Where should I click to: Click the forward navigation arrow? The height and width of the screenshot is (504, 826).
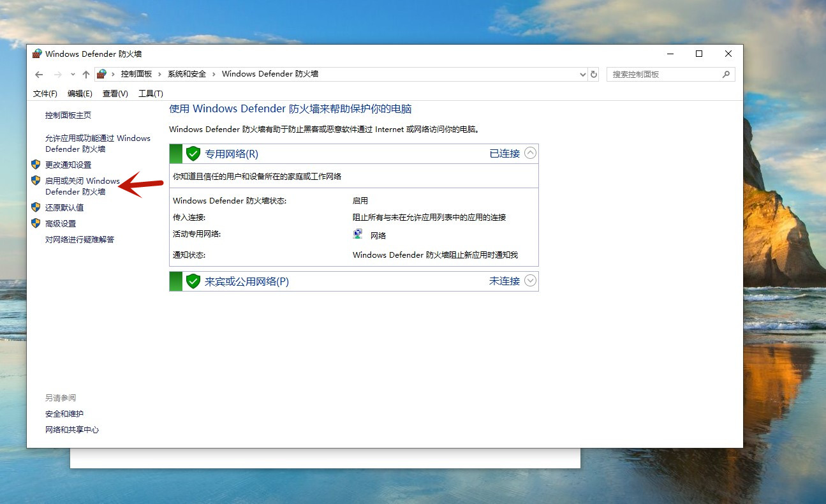(58, 74)
